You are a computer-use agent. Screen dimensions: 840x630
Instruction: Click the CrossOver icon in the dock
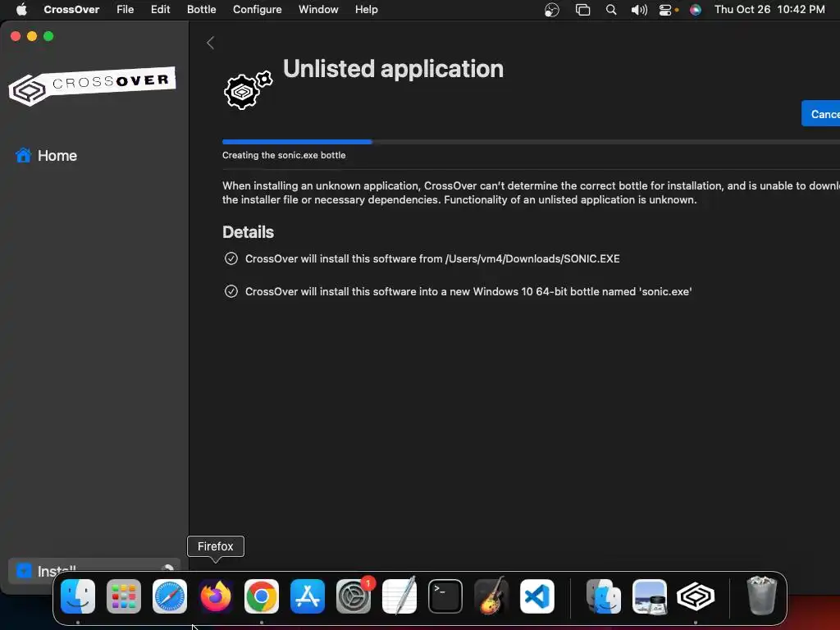pos(696,596)
